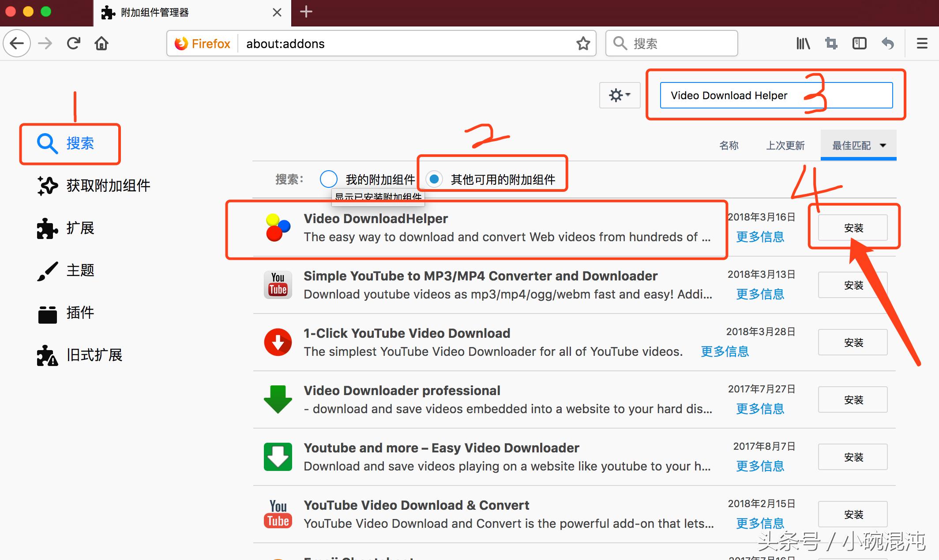Select 'Other available add-ons' radio button

tap(433, 179)
